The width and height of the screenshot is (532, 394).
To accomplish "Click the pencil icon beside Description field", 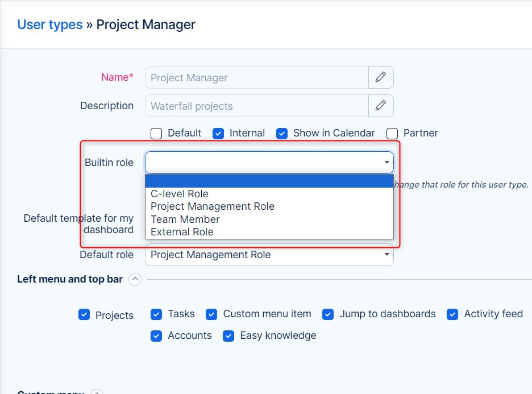I will 381,106.
